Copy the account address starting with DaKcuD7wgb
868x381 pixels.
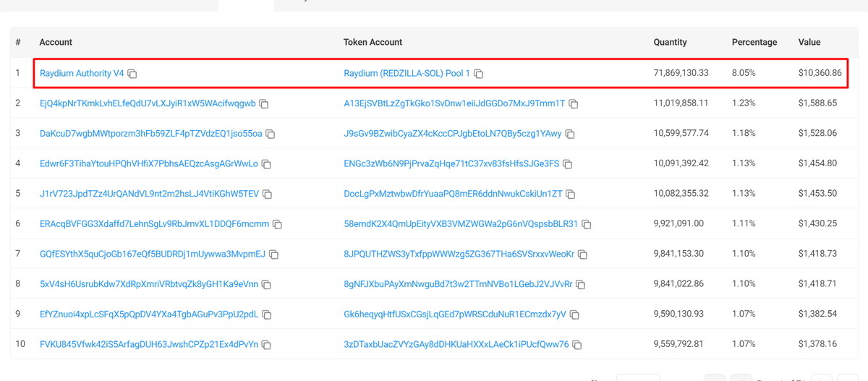[271, 134]
